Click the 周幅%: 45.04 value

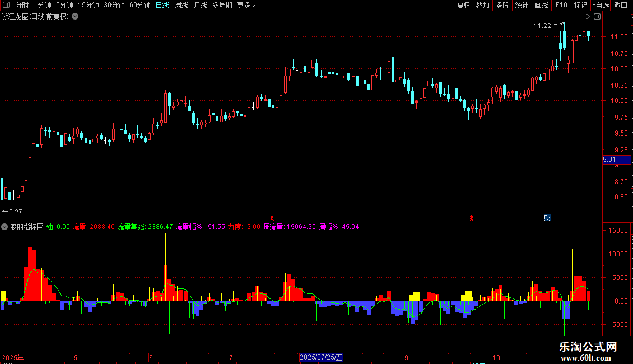(339, 227)
